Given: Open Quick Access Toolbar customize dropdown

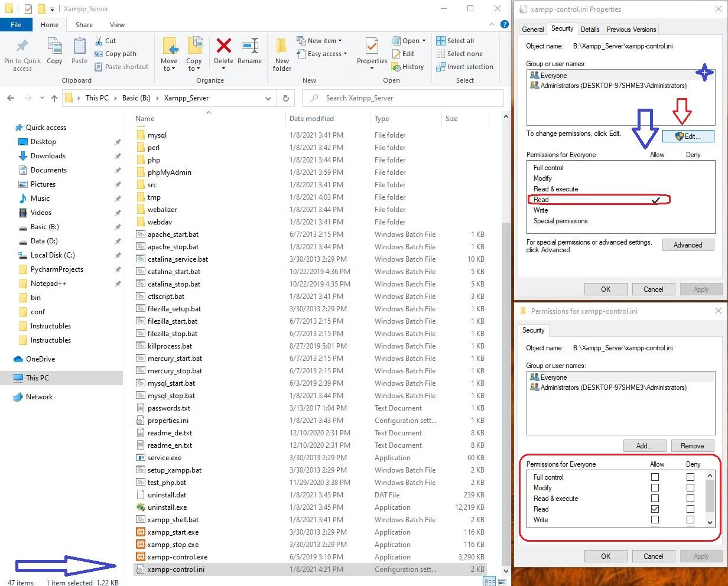Looking at the screenshot, I should pos(53,9).
